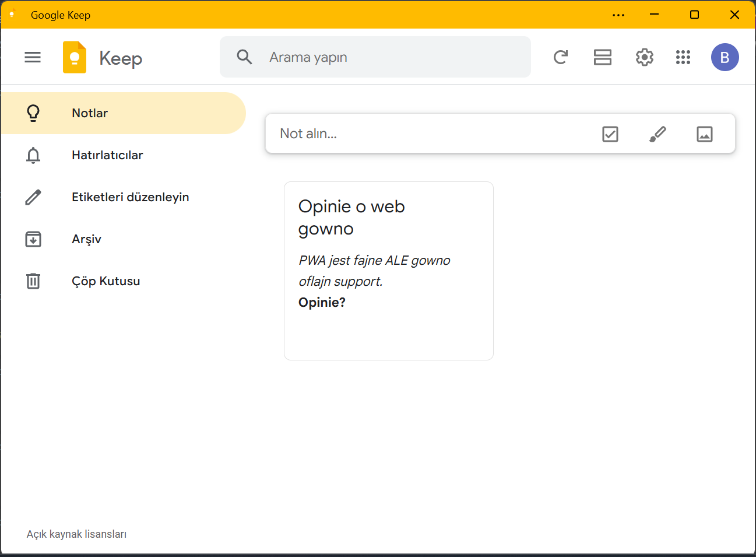Image resolution: width=756 pixels, height=557 pixels.
Task: Click the search magnifier icon
Action: click(x=244, y=57)
